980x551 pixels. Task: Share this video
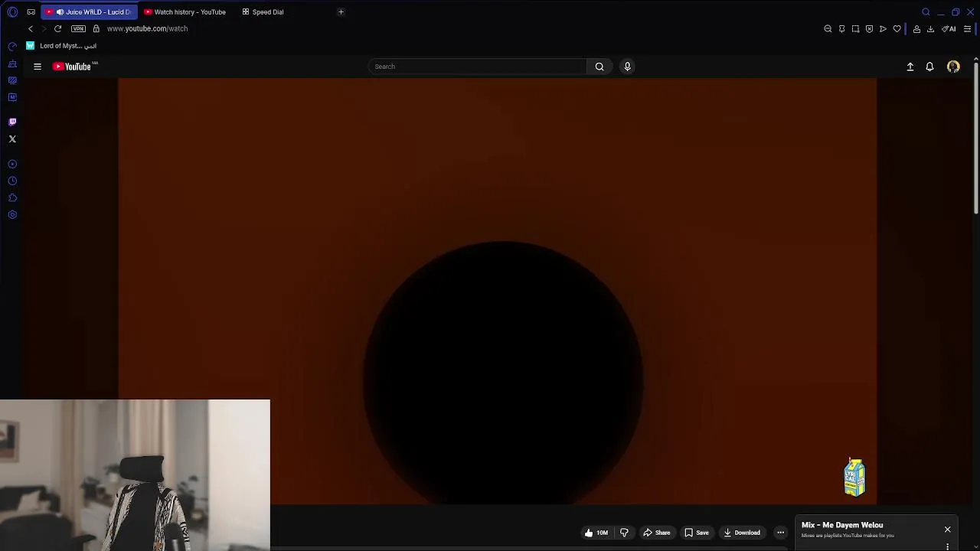657,533
